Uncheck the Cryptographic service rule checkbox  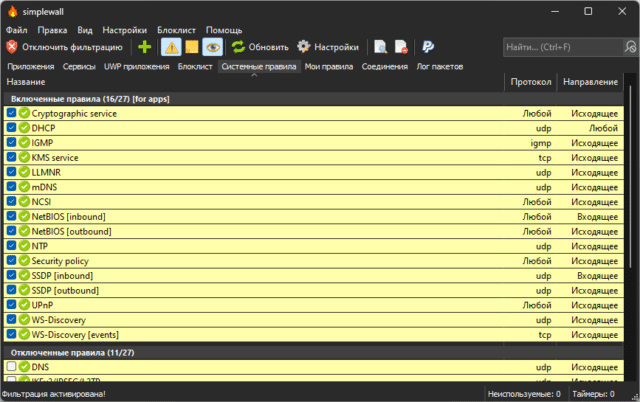click(11, 113)
